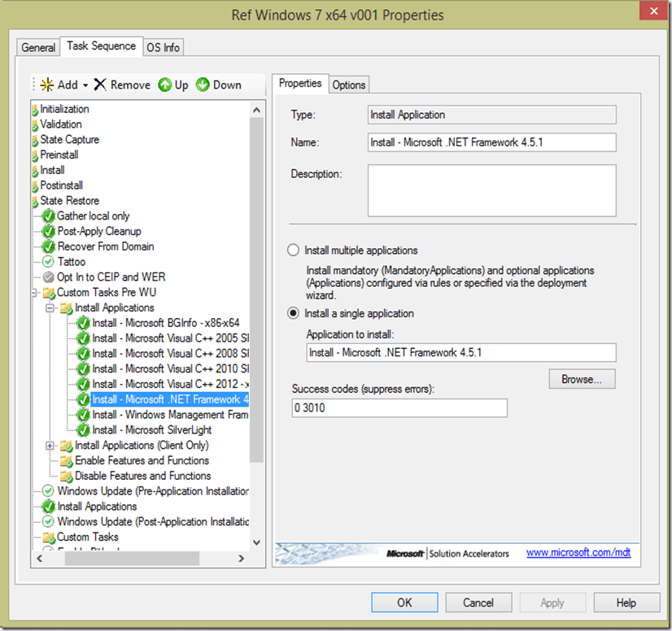The width and height of the screenshot is (672, 631).
Task: Click the Remove X icon
Action: [100, 85]
